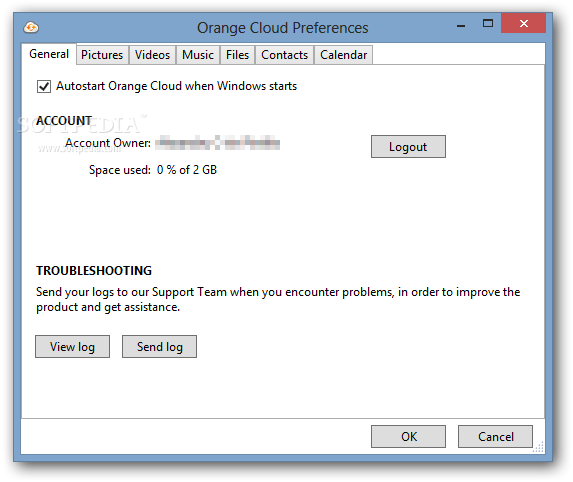The image size is (573, 482).
Task: Close the Orange Cloud Preferences window
Action: (524, 23)
